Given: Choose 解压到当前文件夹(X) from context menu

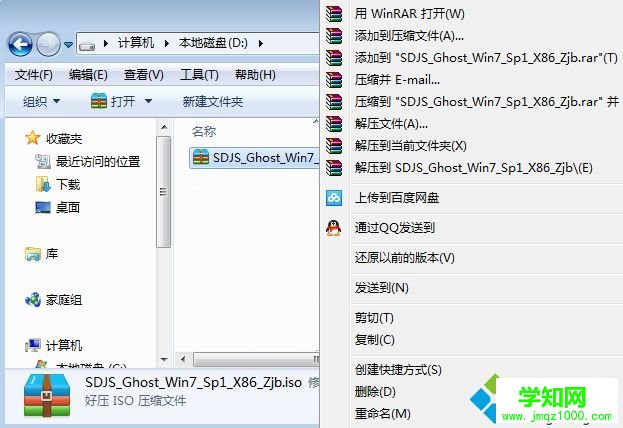Looking at the screenshot, I should point(410,146).
